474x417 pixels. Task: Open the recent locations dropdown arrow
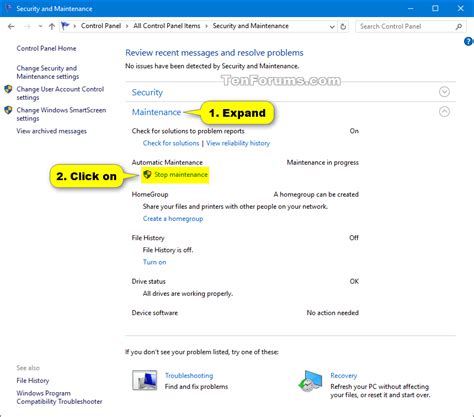click(40, 26)
